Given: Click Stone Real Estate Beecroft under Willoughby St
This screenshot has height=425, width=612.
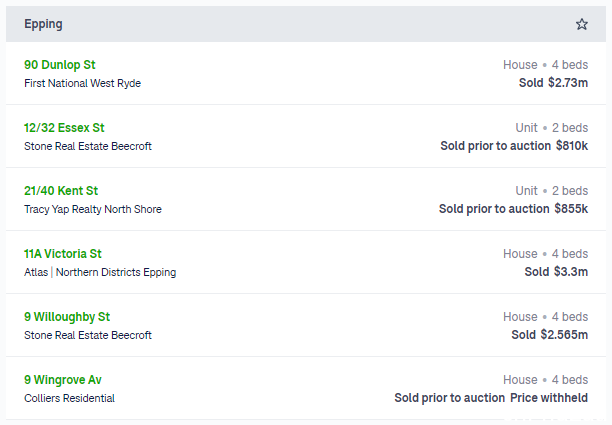Looking at the screenshot, I should (88, 335).
